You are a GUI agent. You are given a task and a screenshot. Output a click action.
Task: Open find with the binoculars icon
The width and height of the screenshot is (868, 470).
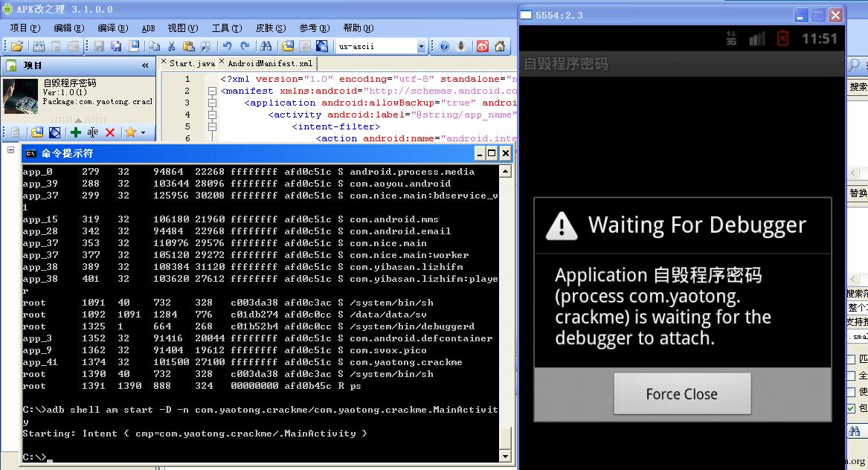point(266,47)
